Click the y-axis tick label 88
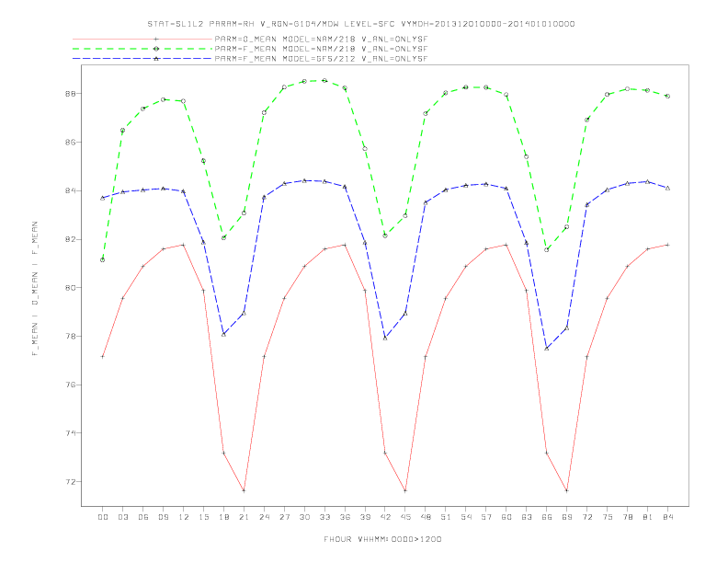Screen dimensions: 728x563 click(x=71, y=93)
